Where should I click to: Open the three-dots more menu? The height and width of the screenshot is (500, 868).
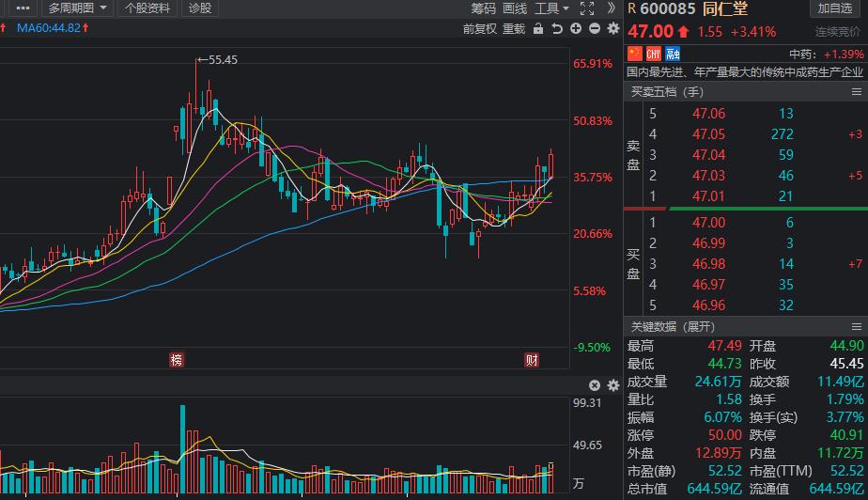click(x=23, y=8)
